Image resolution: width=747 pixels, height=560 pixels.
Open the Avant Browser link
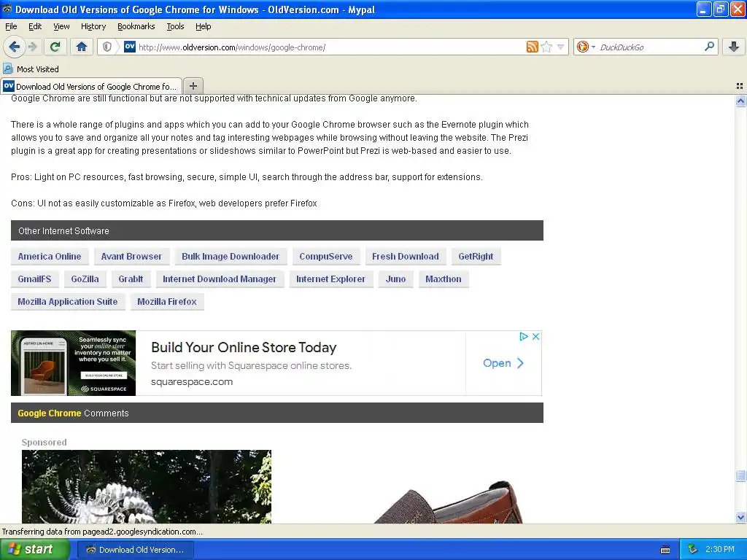pos(131,257)
